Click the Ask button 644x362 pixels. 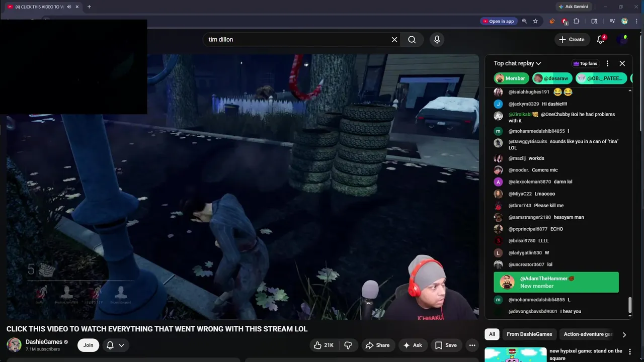[x=412, y=345]
